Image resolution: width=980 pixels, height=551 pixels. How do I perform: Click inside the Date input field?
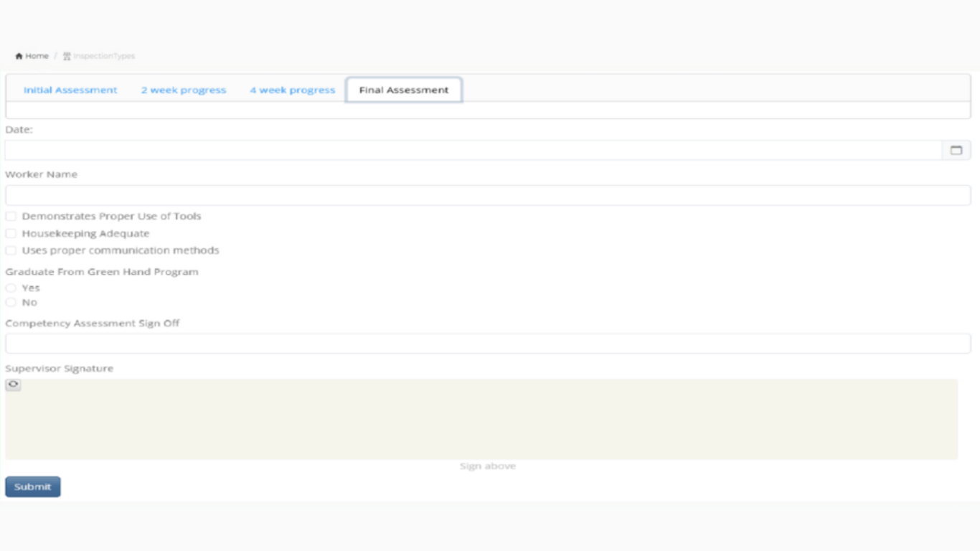(473, 150)
